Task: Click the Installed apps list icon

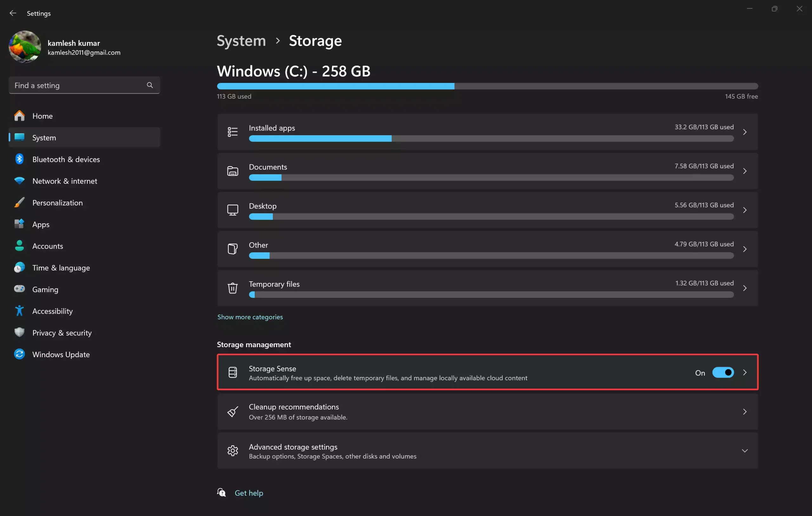Action: (232, 132)
